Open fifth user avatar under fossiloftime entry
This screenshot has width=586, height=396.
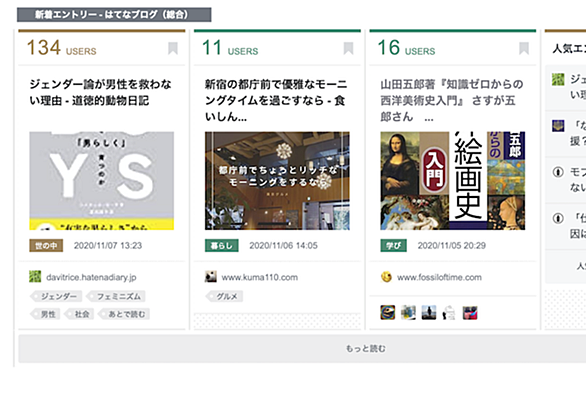point(470,312)
